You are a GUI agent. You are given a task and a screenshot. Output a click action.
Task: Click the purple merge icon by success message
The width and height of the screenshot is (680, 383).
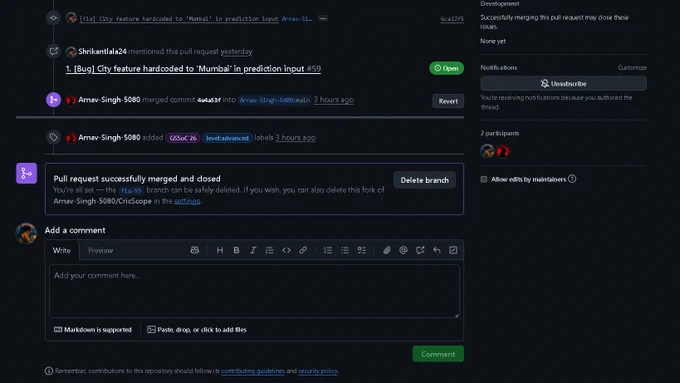click(x=26, y=173)
